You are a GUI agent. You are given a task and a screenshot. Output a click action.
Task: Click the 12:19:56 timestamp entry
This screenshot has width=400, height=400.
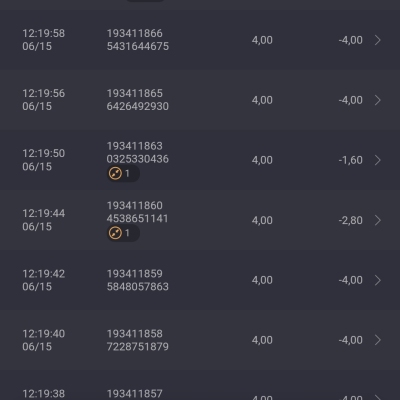pyautogui.click(x=44, y=100)
